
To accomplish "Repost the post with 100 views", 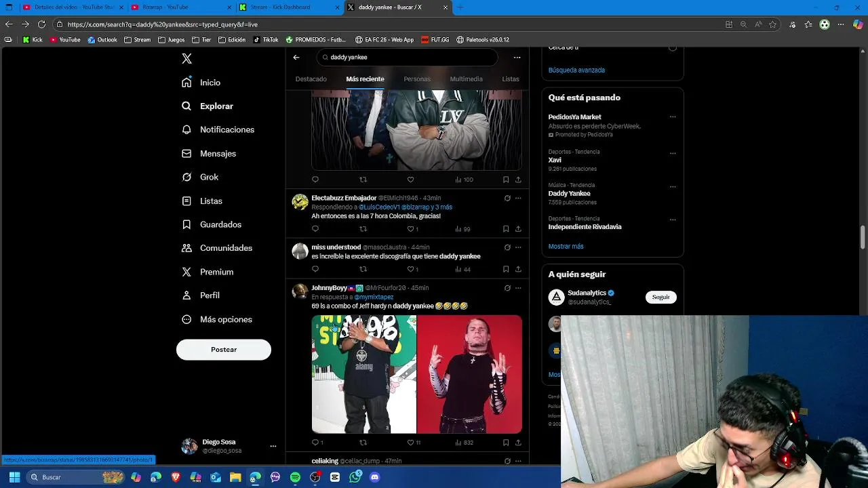I will (363, 180).
